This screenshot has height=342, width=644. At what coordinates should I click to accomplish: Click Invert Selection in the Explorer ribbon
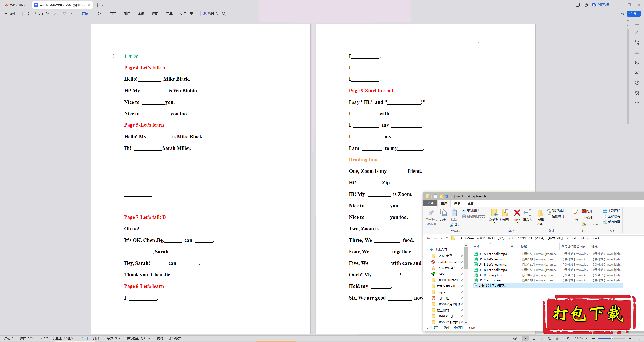pos(611,222)
